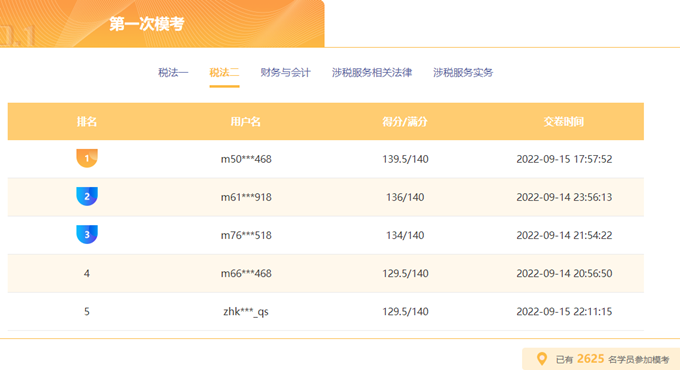
Task: Click the 交卷时间 column header
Action: pos(564,121)
